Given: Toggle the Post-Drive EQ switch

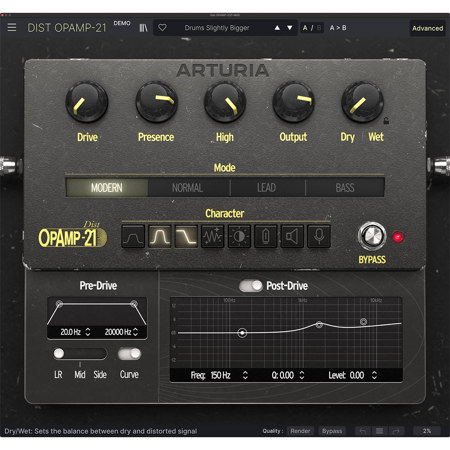Looking at the screenshot, I should pos(251,286).
